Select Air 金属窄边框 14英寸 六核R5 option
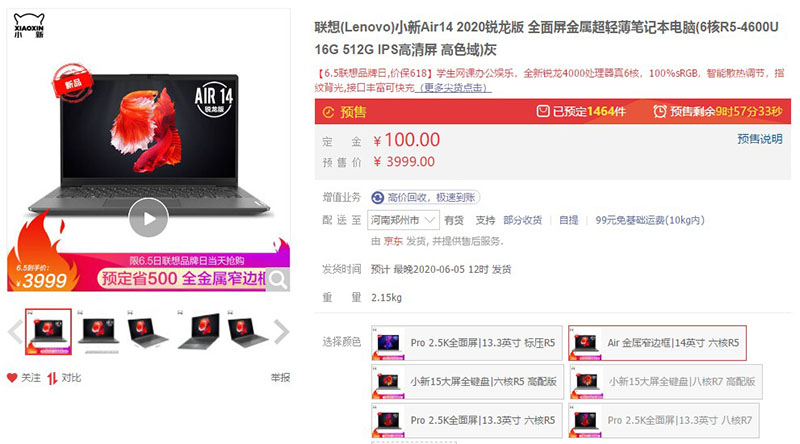Image resolution: width=800 pixels, height=444 pixels. click(x=657, y=342)
